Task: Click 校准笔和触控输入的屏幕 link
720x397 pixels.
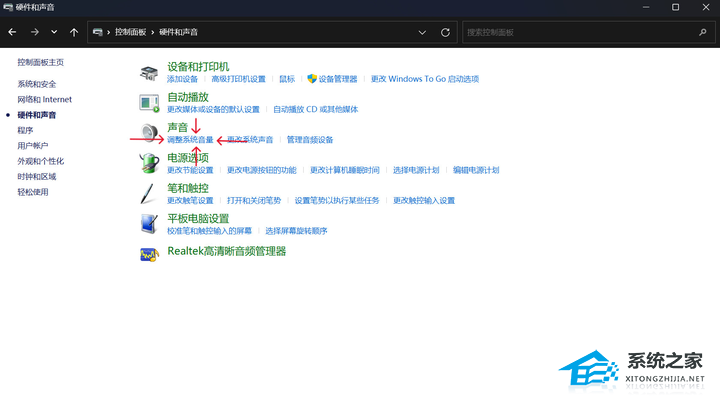Action: click(209, 231)
